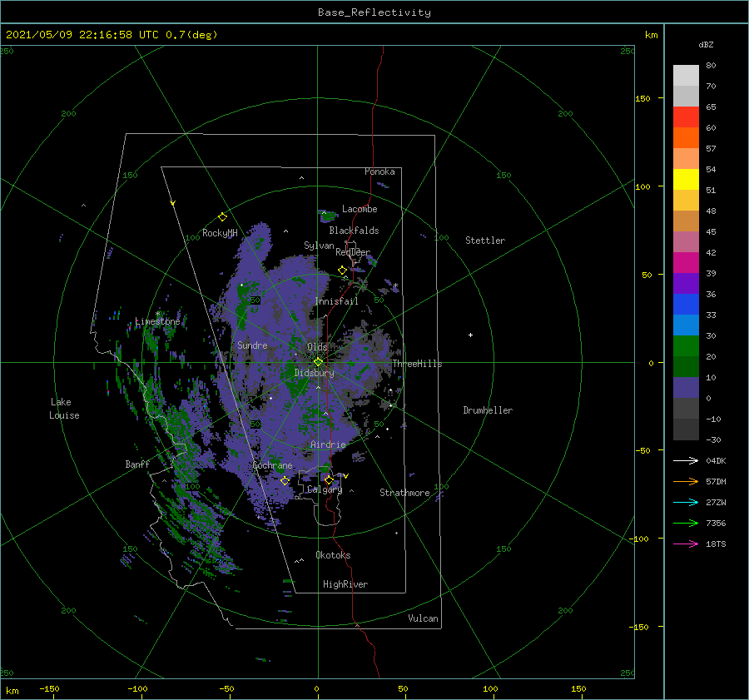Image resolution: width=749 pixels, height=700 pixels.
Task: Select the magenta 18TS arrow in legend
Action: [686, 544]
